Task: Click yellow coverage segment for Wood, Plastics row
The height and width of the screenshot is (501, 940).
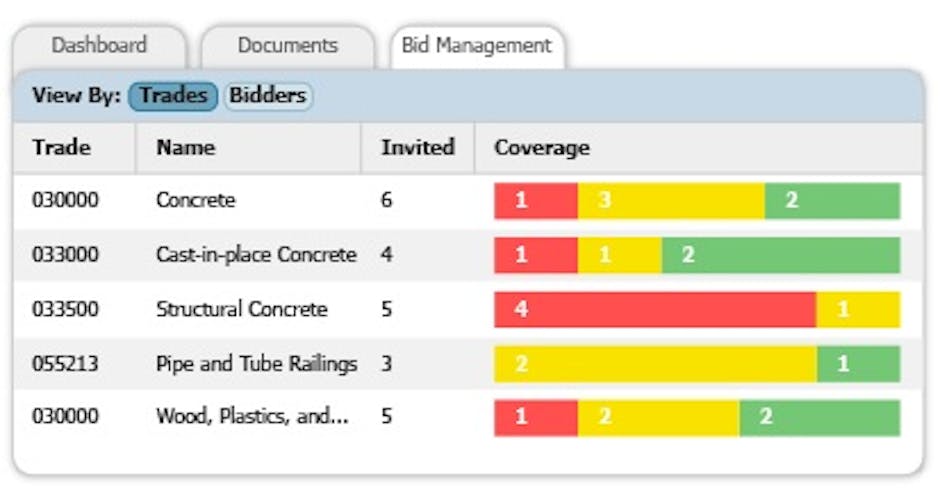Action: 659,418
